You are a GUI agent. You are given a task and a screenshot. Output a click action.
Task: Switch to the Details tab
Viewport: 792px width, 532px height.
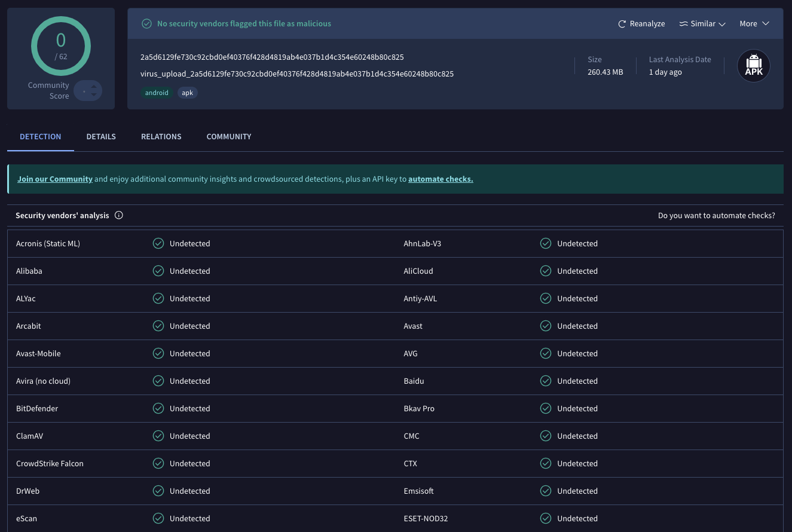tap(101, 137)
